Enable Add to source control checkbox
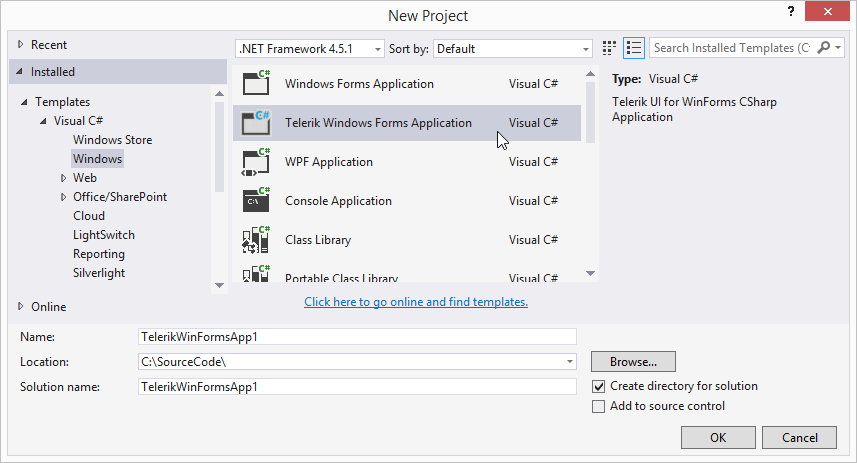 598,406
